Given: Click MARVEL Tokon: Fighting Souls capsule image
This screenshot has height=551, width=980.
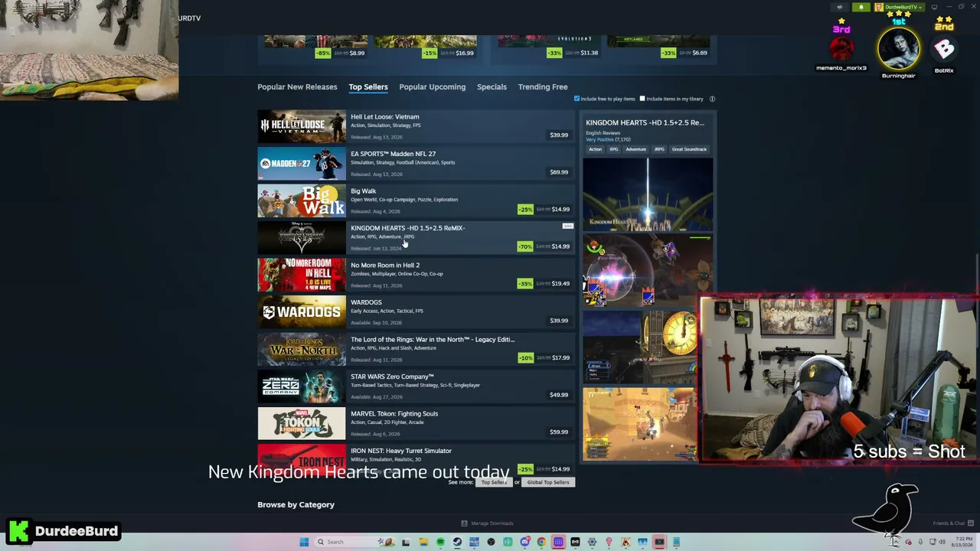Looking at the screenshot, I should point(302,423).
